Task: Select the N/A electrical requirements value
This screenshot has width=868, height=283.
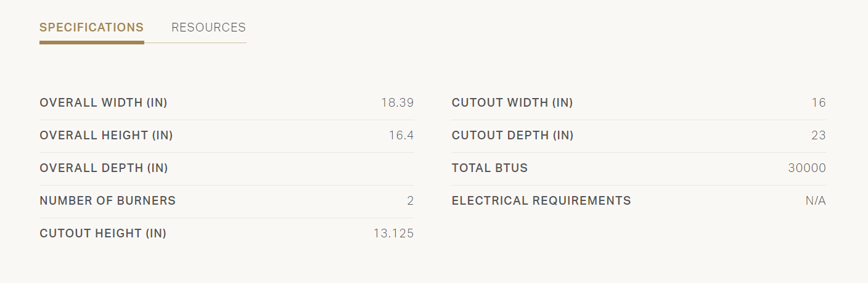Action: click(816, 201)
